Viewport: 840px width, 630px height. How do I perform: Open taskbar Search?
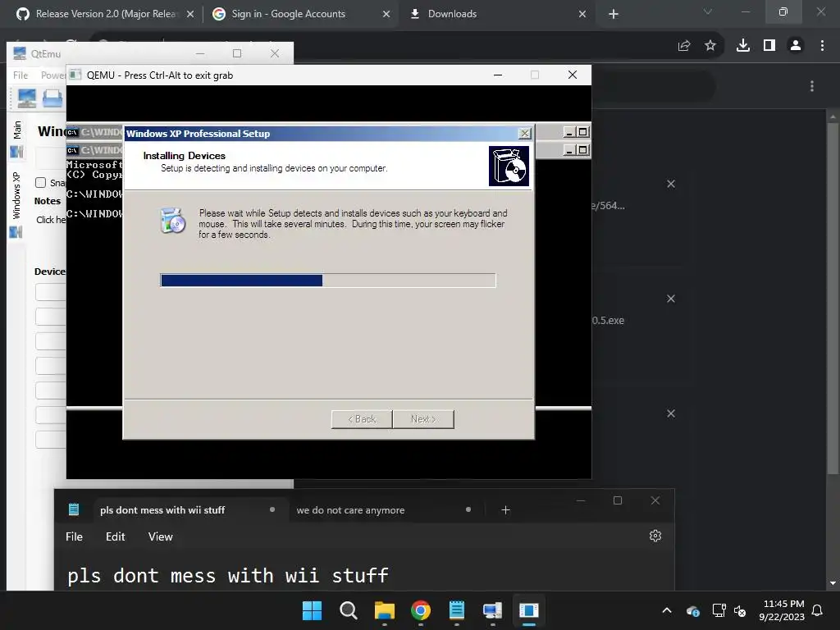pyautogui.click(x=348, y=610)
